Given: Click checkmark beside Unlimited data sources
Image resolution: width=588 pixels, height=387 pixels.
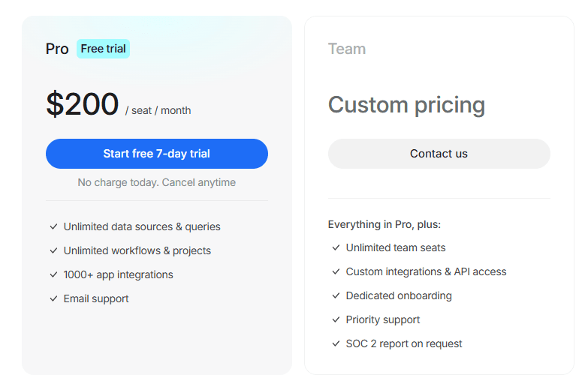Looking at the screenshot, I should [x=53, y=226].
